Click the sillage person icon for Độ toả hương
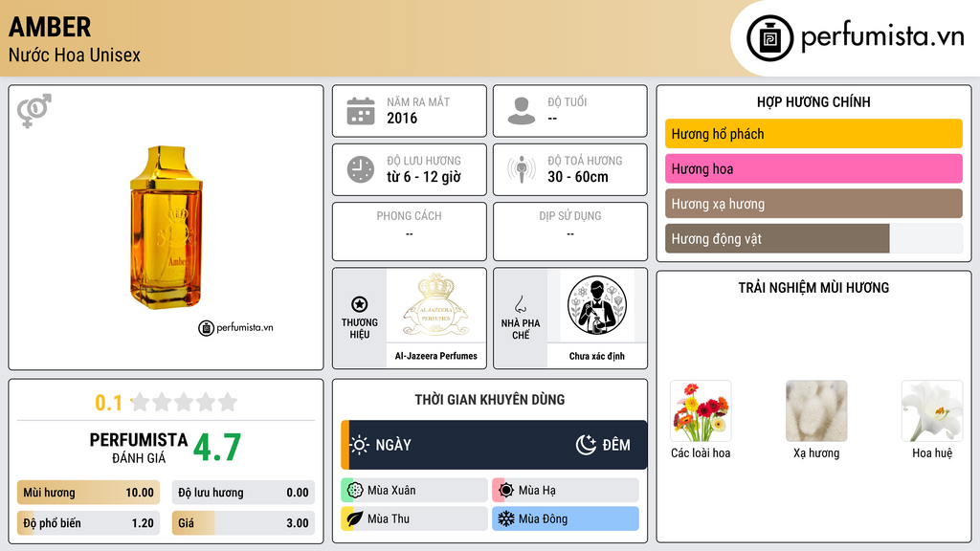The height and width of the screenshot is (551, 980). click(522, 169)
